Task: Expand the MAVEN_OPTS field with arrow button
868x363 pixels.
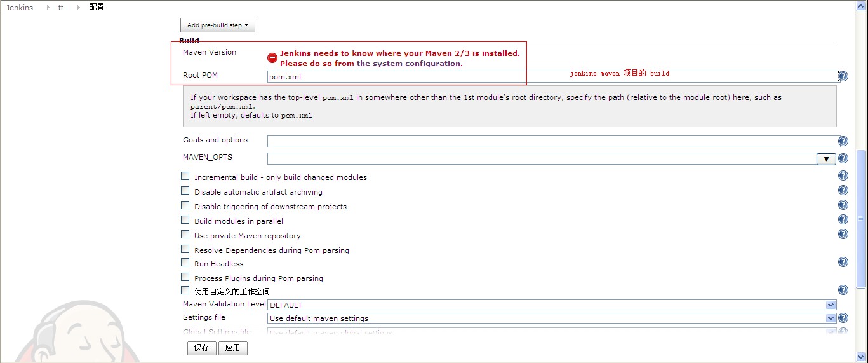Action: click(826, 159)
